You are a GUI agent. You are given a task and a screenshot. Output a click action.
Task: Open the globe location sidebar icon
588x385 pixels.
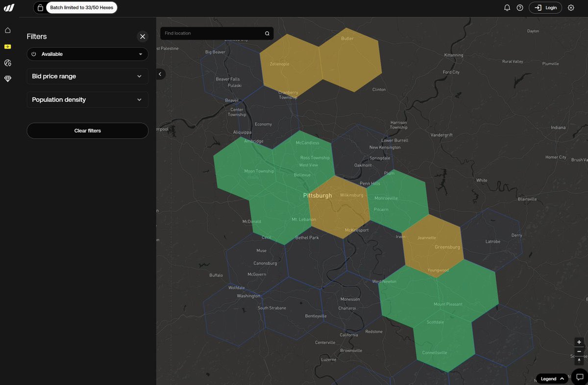8,63
